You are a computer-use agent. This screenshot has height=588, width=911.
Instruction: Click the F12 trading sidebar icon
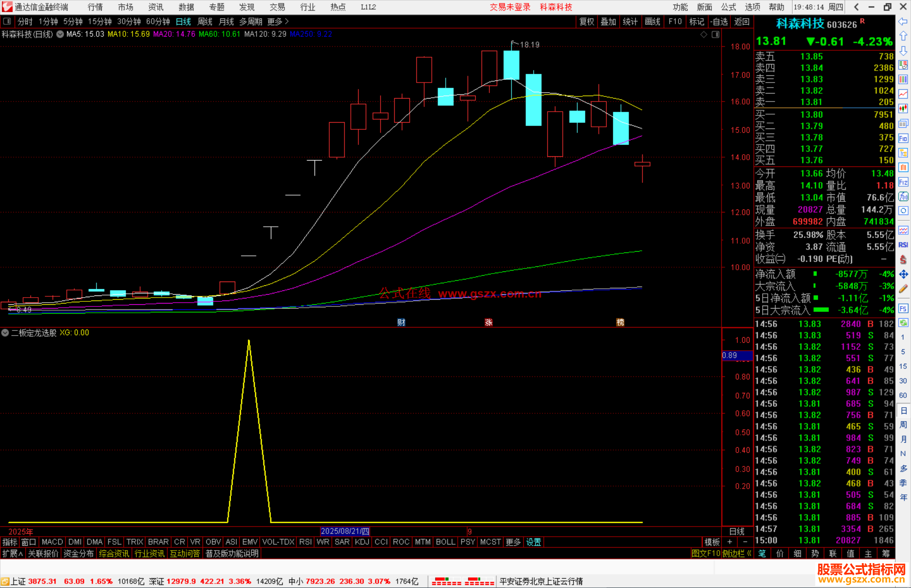click(x=903, y=182)
